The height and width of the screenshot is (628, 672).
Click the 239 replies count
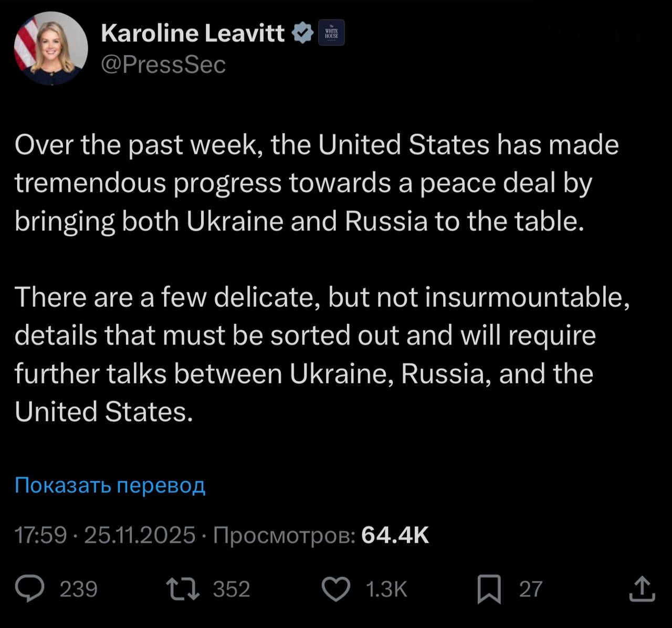coord(79,589)
